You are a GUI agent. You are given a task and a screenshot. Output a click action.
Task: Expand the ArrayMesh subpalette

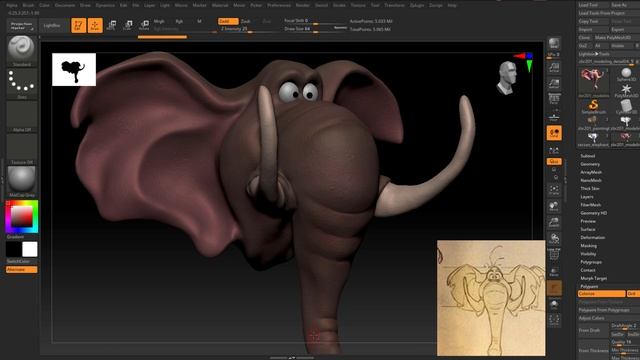[591, 172]
